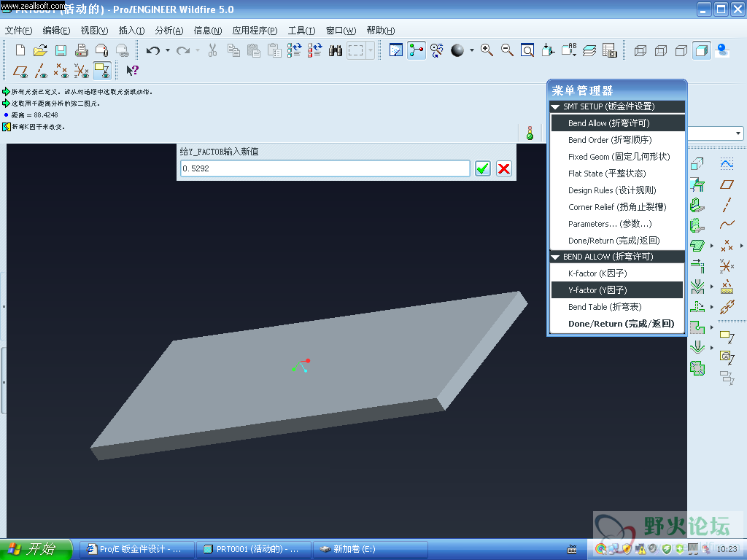The height and width of the screenshot is (560, 747).
Task: Click the regenerate model icon with teal boxes
Action: pyautogui.click(x=294, y=50)
